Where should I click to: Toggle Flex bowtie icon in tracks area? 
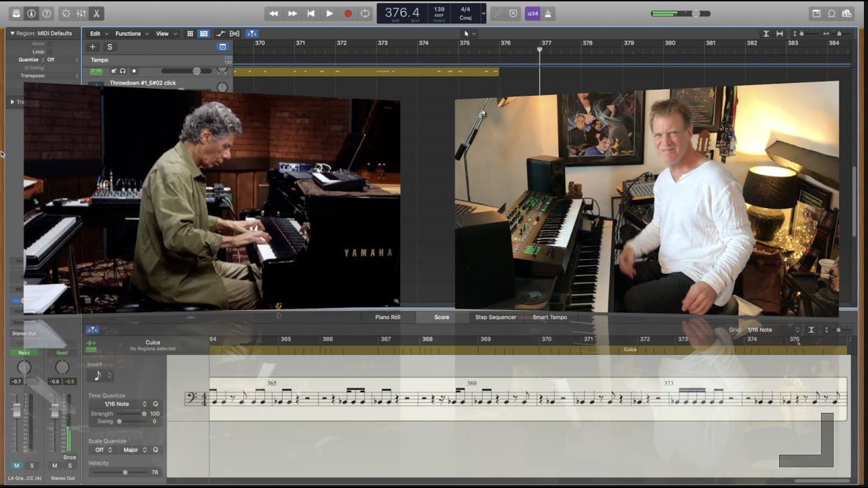pyautogui.click(x=235, y=33)
